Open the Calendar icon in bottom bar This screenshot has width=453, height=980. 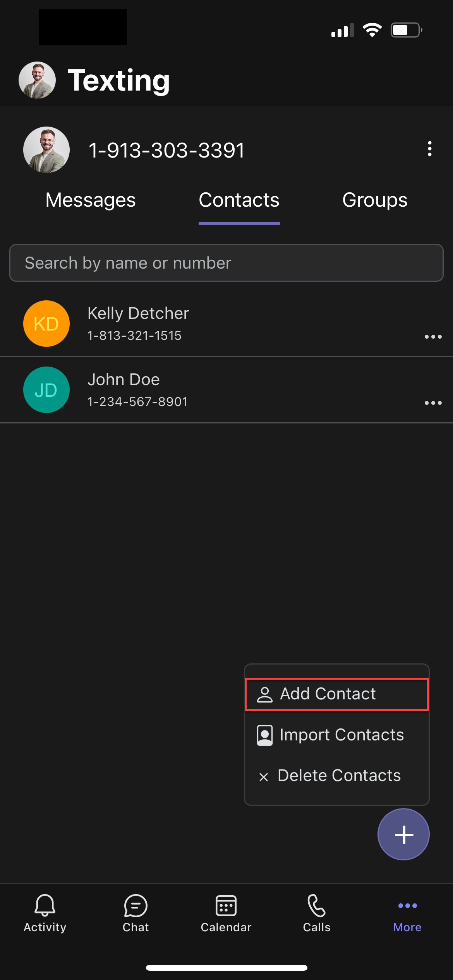click(x=226, y=905)
